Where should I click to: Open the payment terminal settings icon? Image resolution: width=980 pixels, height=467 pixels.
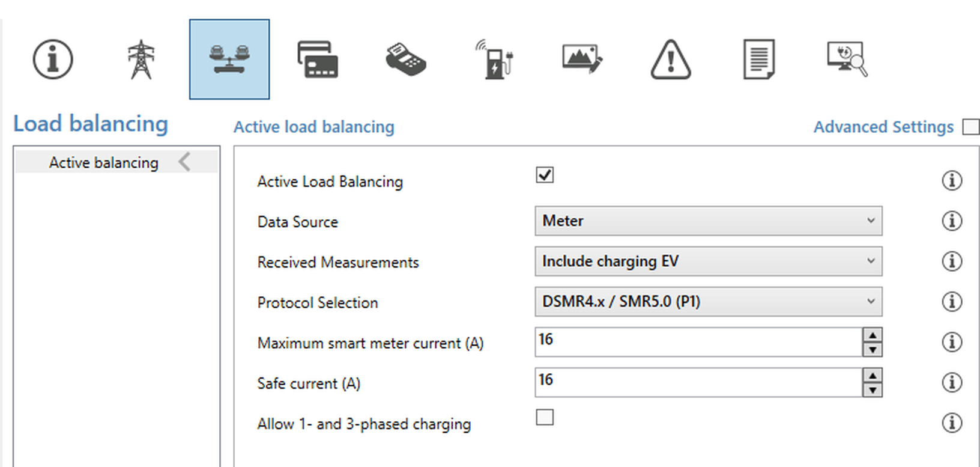(x=406, y=60)
